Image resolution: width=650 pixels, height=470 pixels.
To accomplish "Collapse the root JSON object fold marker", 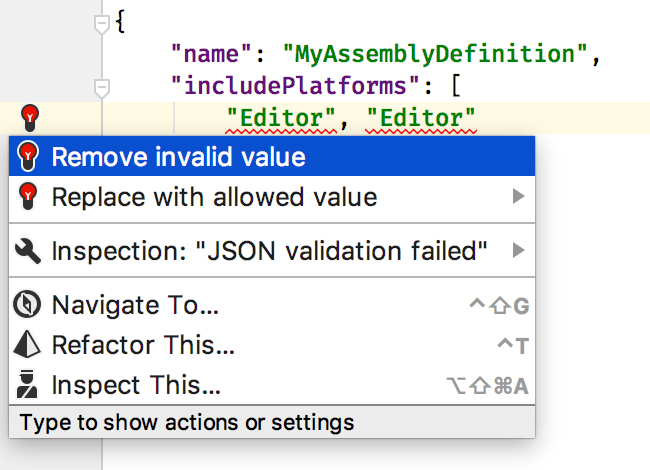I will click(102, 24).
